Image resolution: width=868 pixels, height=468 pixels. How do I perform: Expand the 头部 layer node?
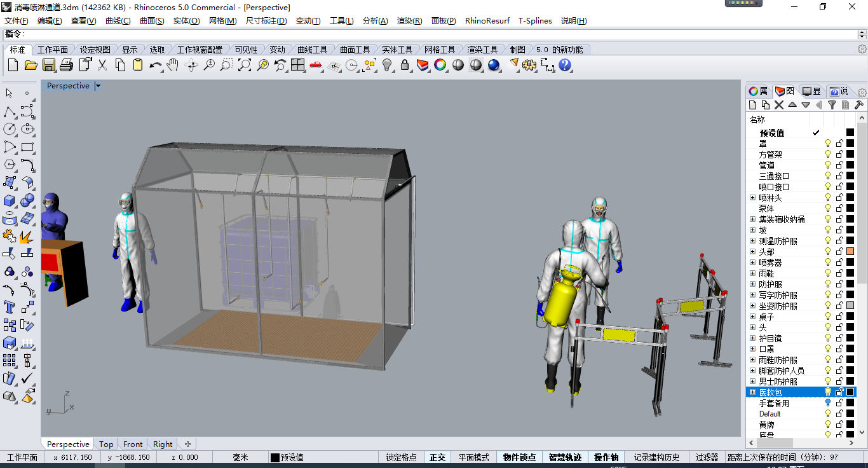pyautogui.click(x=753, y=252)
